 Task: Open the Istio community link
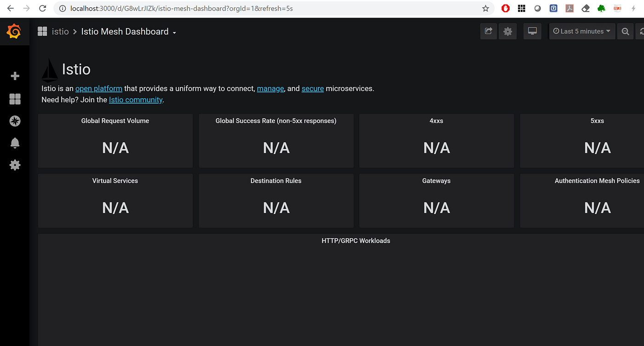tap(136, 99)
